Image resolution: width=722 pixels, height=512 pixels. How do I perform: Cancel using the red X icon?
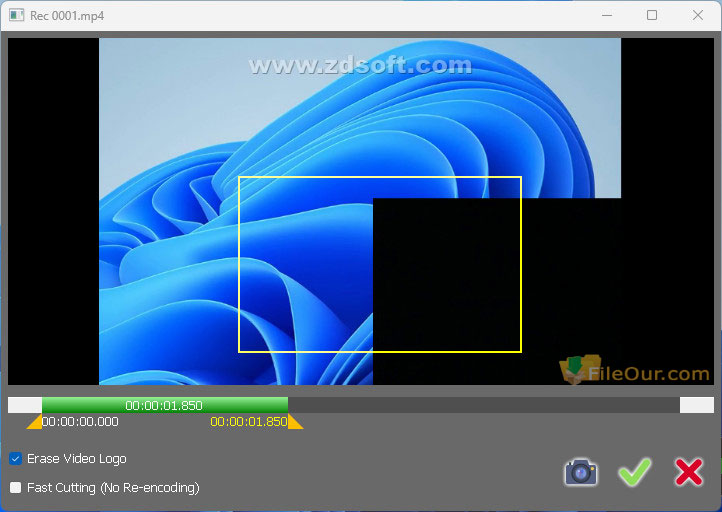tap(689, 472)
